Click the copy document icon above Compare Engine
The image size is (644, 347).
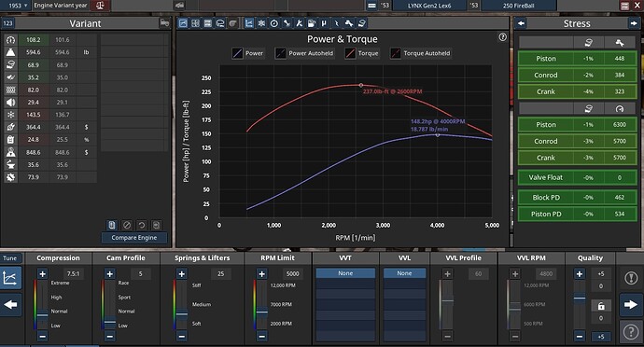(x=112, y=225)
